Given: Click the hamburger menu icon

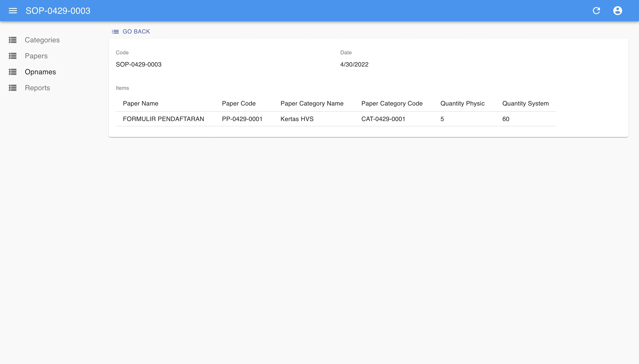Looking at the screenshot, I should click(x=13, y=11).
